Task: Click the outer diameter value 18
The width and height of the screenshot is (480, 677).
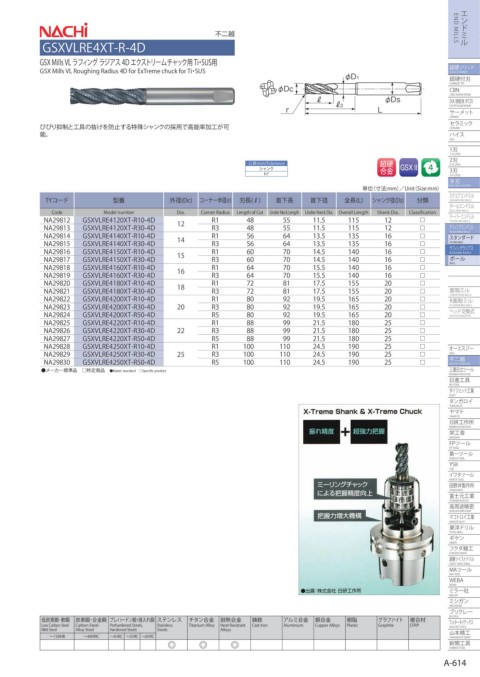Action: click(181, 287)
